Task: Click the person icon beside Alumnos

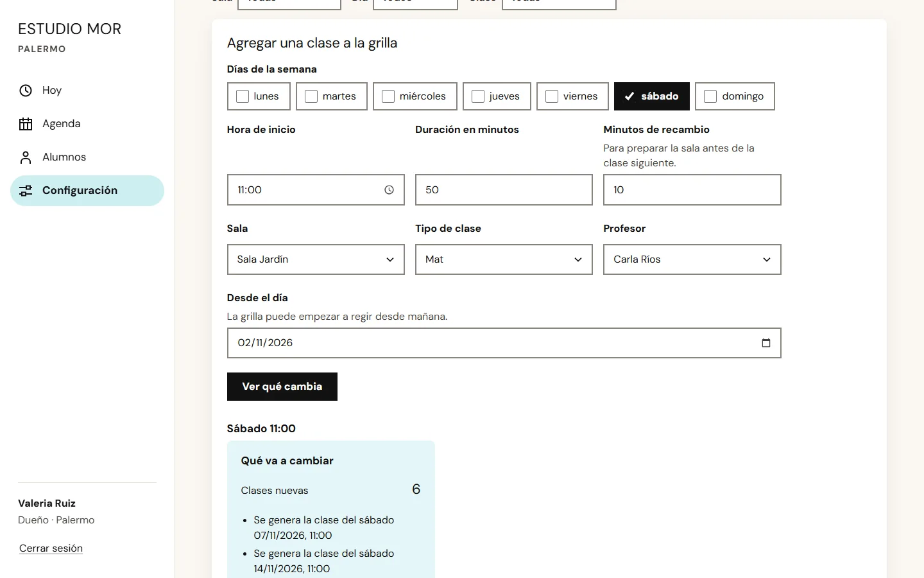Action: coord(26,157)
